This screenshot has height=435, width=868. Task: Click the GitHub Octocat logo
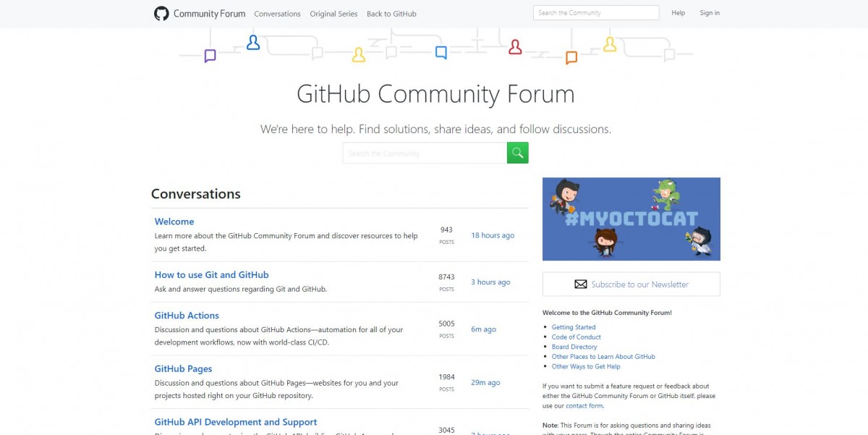tap(161, 13)
